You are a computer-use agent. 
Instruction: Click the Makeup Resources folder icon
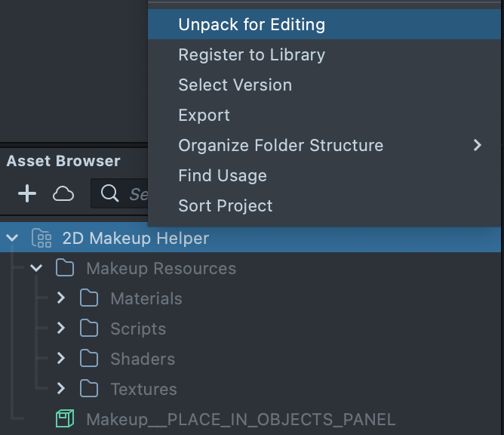(x=65, y=269)
